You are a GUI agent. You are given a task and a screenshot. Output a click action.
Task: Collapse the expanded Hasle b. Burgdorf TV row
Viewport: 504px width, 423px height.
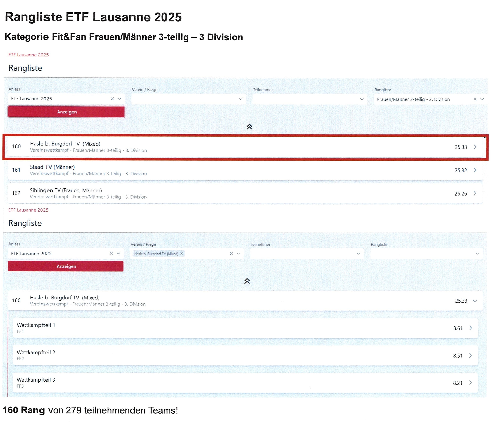coord(475,301)
